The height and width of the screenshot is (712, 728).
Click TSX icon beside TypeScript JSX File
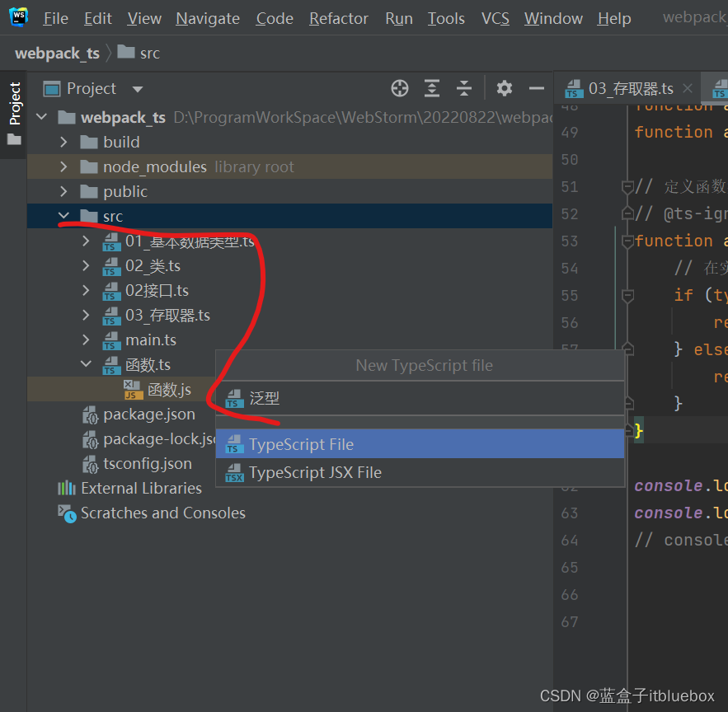[234, 473]
